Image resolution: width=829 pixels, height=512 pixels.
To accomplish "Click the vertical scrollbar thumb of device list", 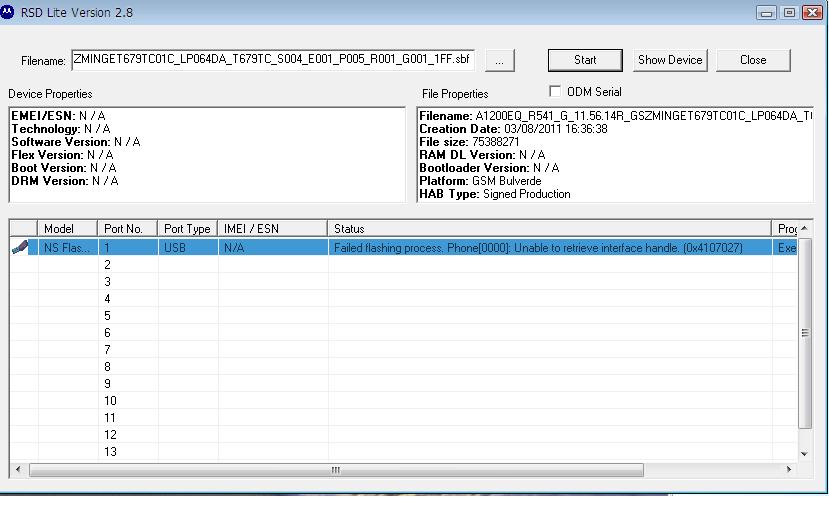I will (x=805, y=333).
